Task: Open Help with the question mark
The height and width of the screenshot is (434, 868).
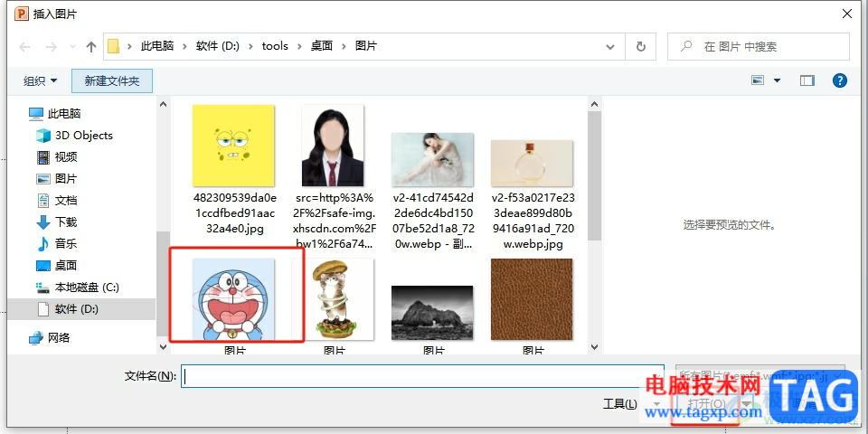Action: coord(839,80)
